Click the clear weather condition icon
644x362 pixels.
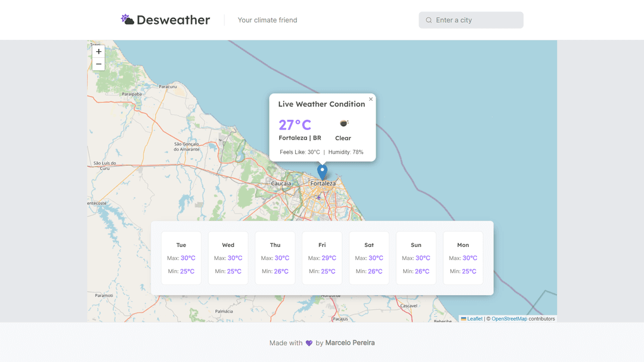(x=343, y=123)
